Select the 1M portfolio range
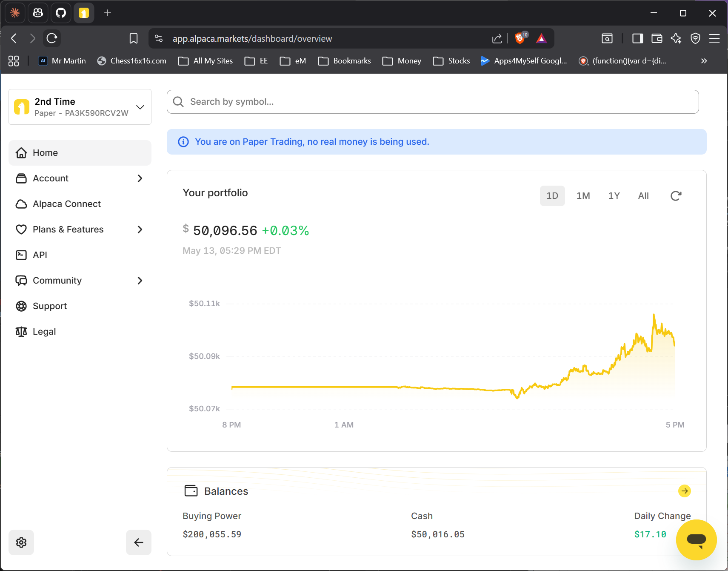This screenshot has width=728, height=571. (583, 196)
